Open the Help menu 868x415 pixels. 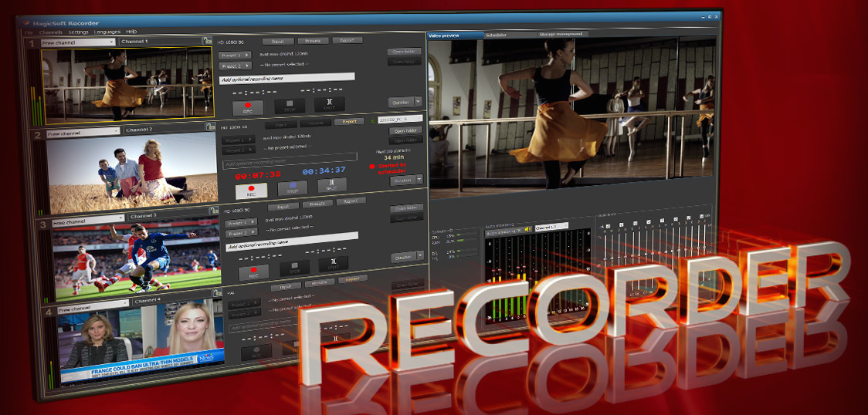[x=131, y=32]
